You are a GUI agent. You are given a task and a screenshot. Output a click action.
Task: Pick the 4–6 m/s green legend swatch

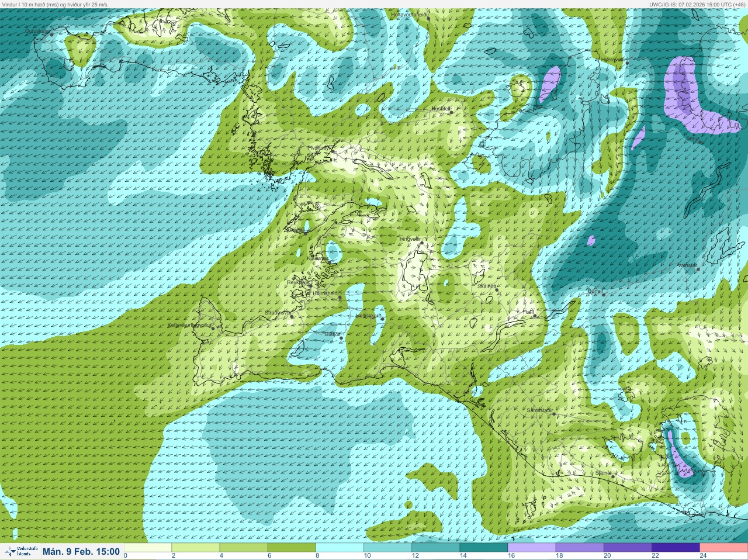[244, 548]
